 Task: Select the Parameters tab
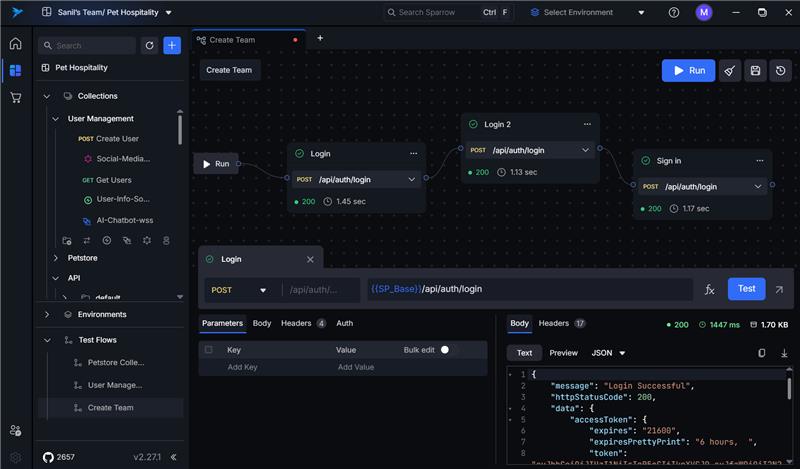tap(222, 323)
